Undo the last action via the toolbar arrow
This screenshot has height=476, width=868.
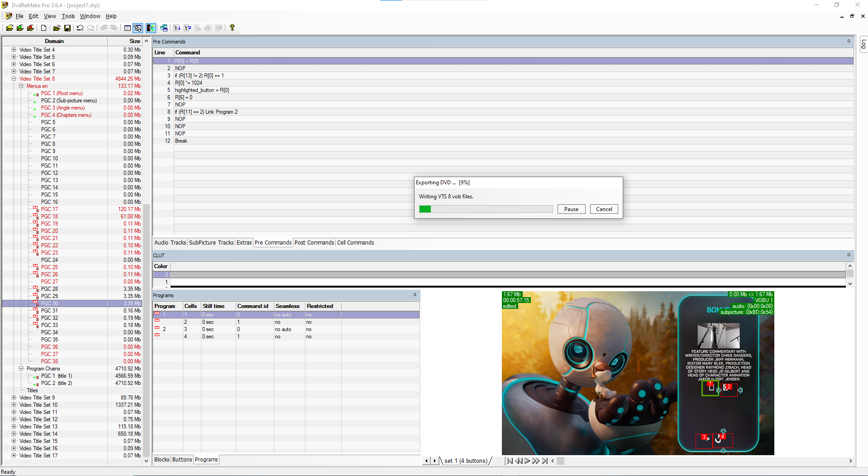point(80,28)
